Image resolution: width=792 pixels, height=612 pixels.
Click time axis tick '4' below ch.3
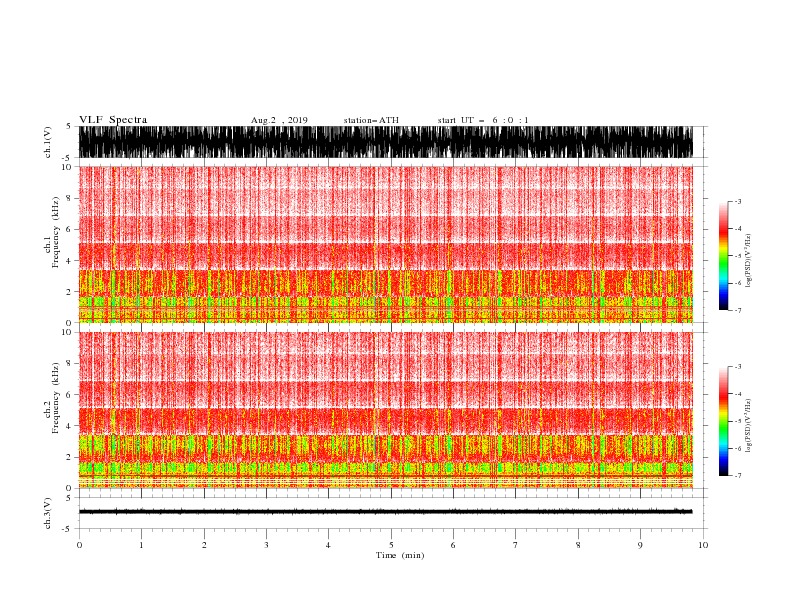click(x=328, y=545)
